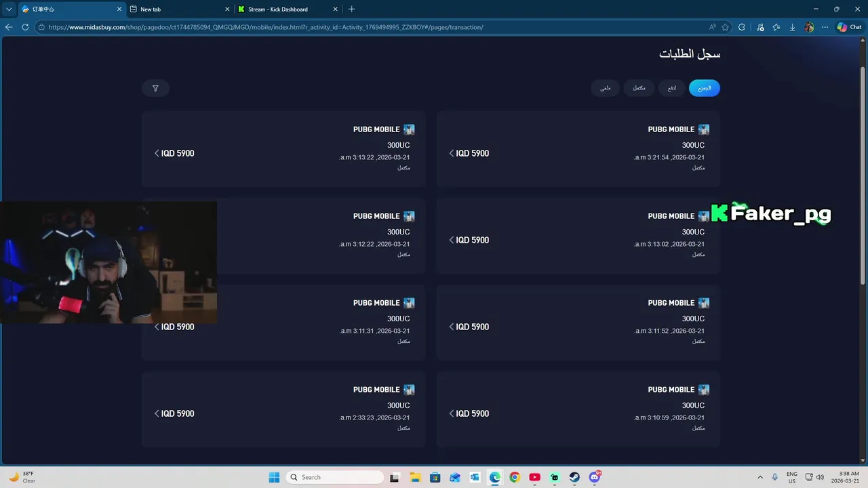868x488 pixels.
Task: Click PUBG MOBILE game icon on 3:11:31 order
Action: (x=409, y=303)
